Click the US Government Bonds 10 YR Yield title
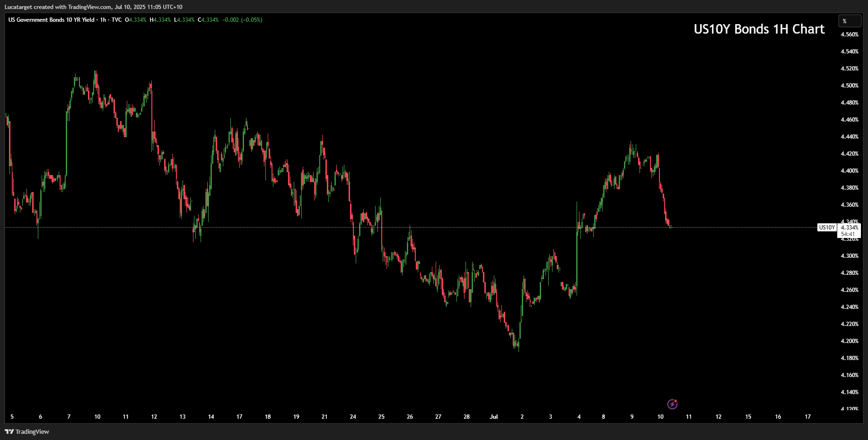Image resolution: width=868 pixels, height=440 pixels. pos(51,20)
